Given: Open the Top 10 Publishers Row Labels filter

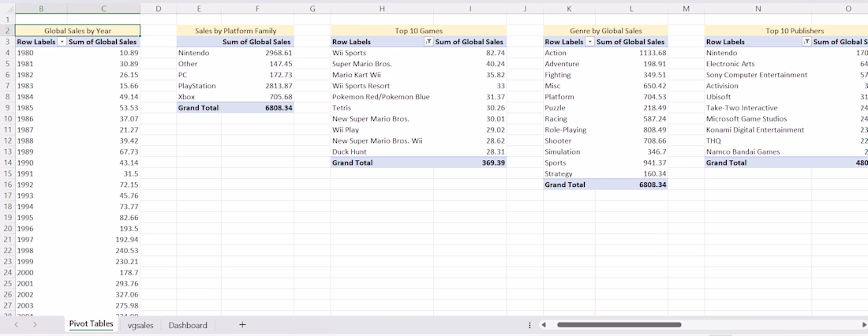Looking at the screenshot, I should (807, 42).
